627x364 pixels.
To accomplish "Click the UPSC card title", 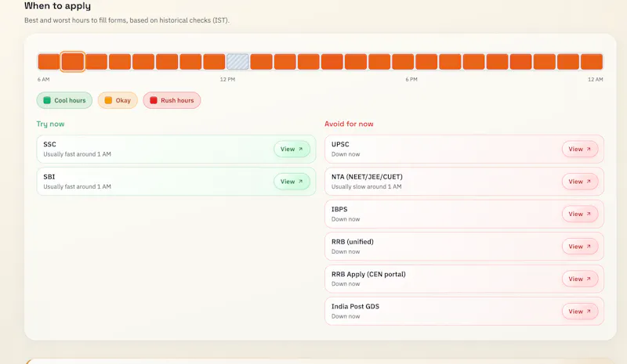I will (340, 144).
